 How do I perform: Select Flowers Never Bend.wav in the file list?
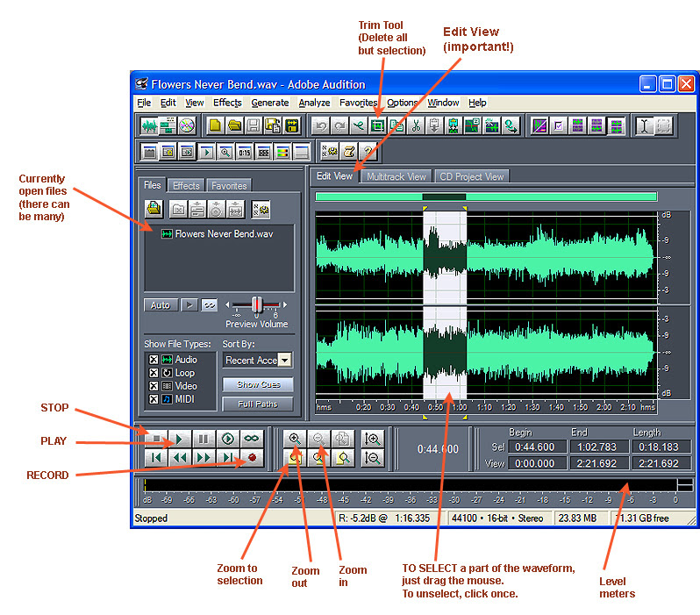click(x=218, y=234)
